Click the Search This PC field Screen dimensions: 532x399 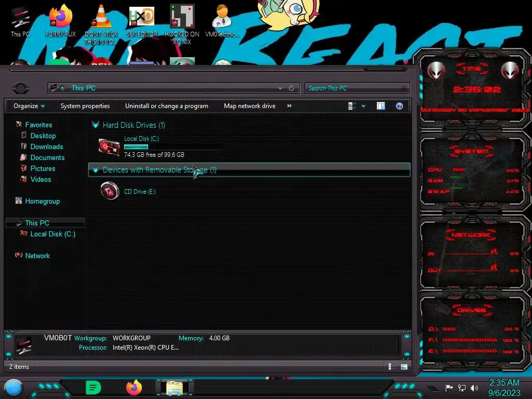pyautogui.click(x=357, y=88)
